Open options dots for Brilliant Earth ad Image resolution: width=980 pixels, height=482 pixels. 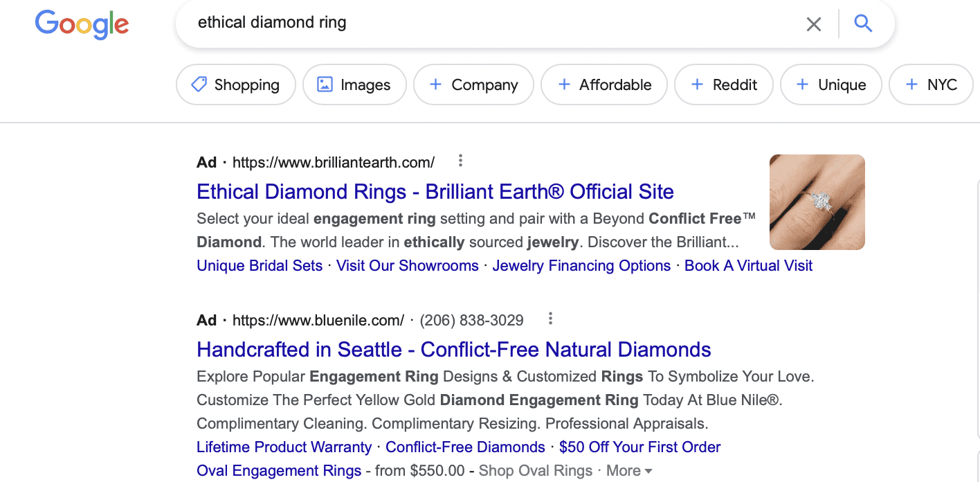click(460, 161)
